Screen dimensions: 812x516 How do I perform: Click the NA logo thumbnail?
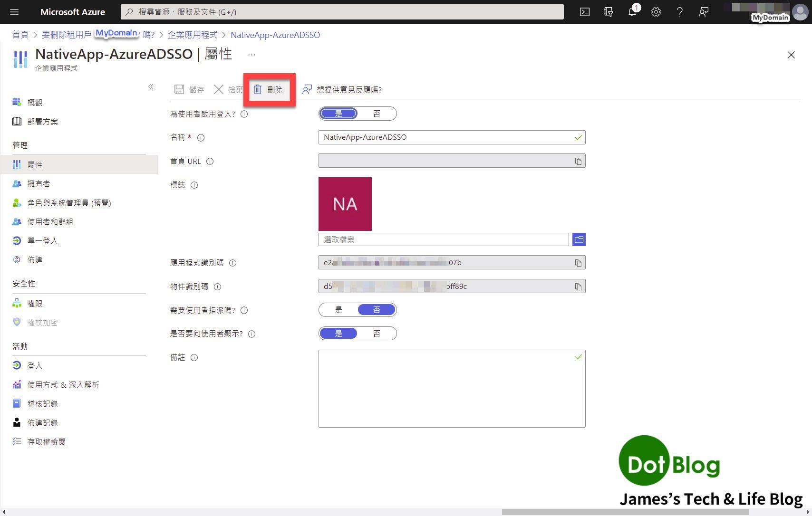pyautogui.click(x=345, y=204)
